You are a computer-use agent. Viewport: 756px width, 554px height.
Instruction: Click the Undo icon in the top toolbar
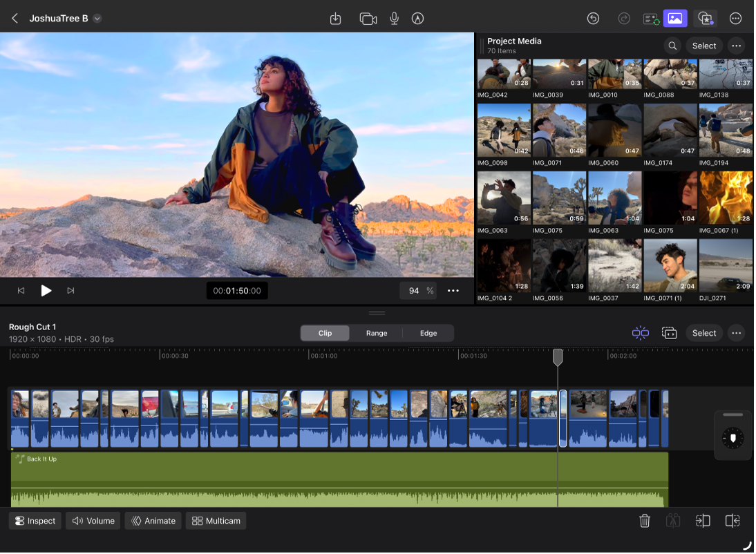tap(594, 19)
